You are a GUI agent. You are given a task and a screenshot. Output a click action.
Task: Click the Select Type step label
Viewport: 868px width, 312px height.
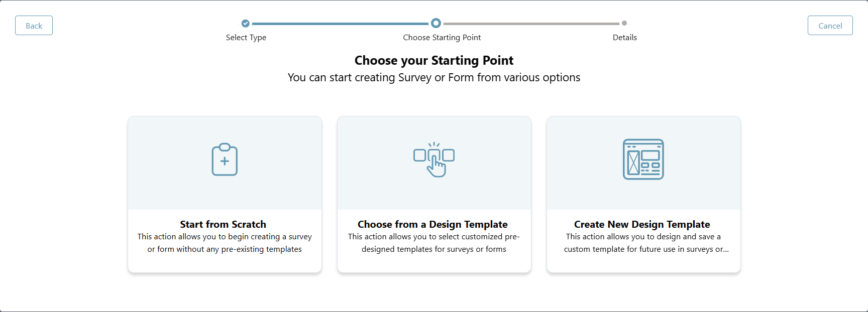pyautogui.click(x=246, y=37)
